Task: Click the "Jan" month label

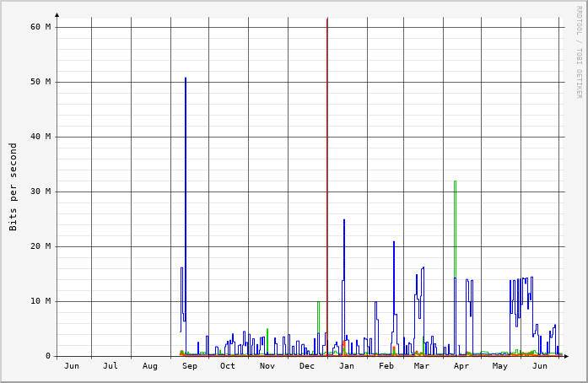Action: (x=347, y=366)
